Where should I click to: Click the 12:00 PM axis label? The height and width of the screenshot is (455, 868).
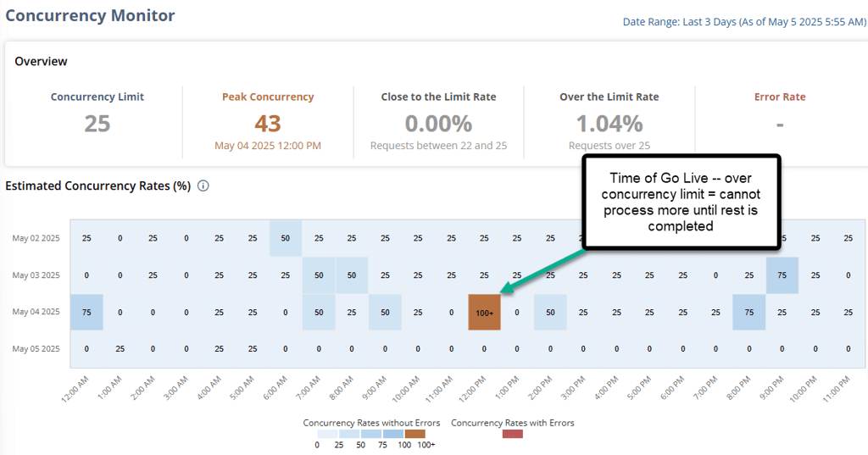pos(471,389)
